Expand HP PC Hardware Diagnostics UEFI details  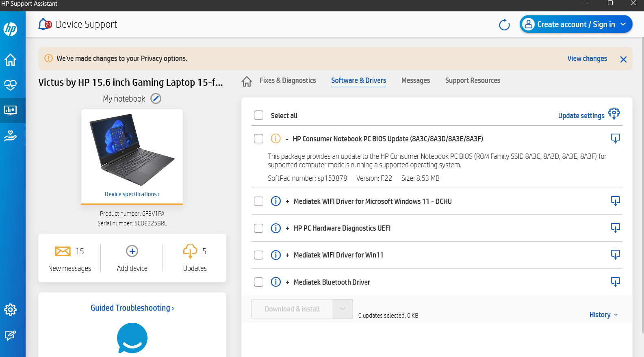point(288,228)
